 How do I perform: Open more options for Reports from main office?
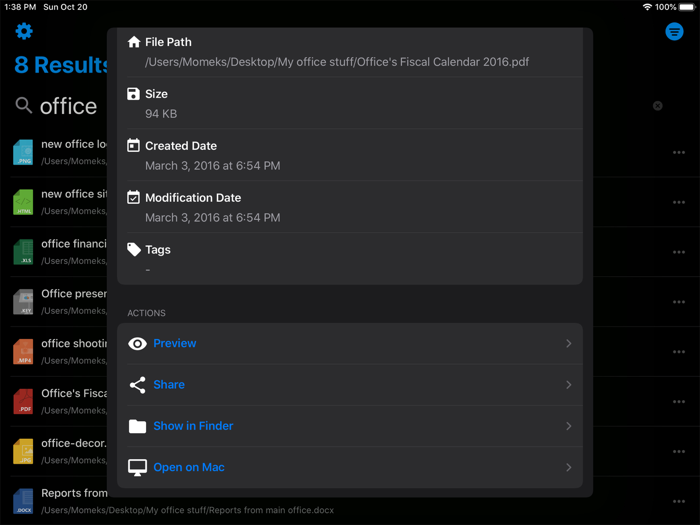tap(679, 501)
